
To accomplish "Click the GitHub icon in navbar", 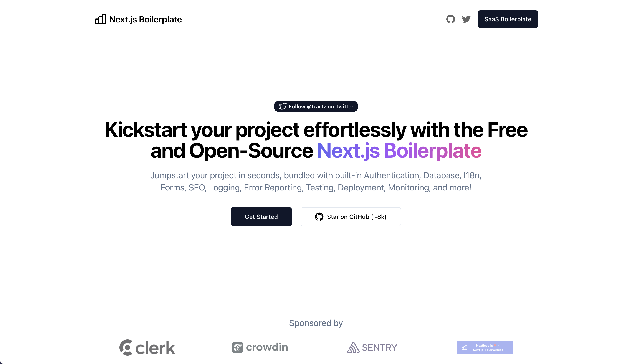I will click(451, 19).
